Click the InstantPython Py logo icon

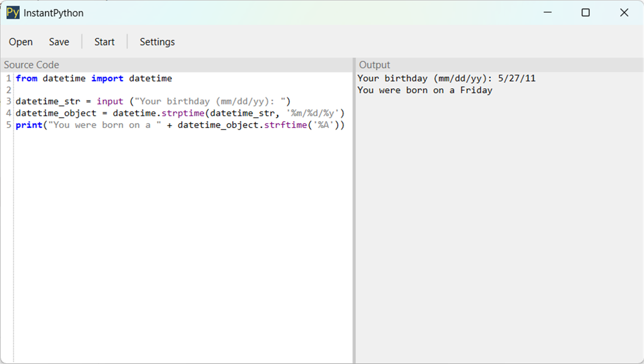click(12, 12)
